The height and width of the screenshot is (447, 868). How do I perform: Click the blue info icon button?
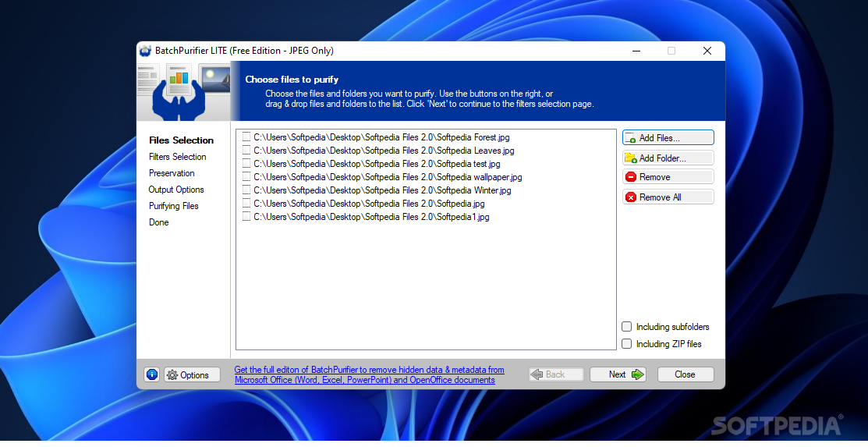pyautogui.click(x=151, y=375)
